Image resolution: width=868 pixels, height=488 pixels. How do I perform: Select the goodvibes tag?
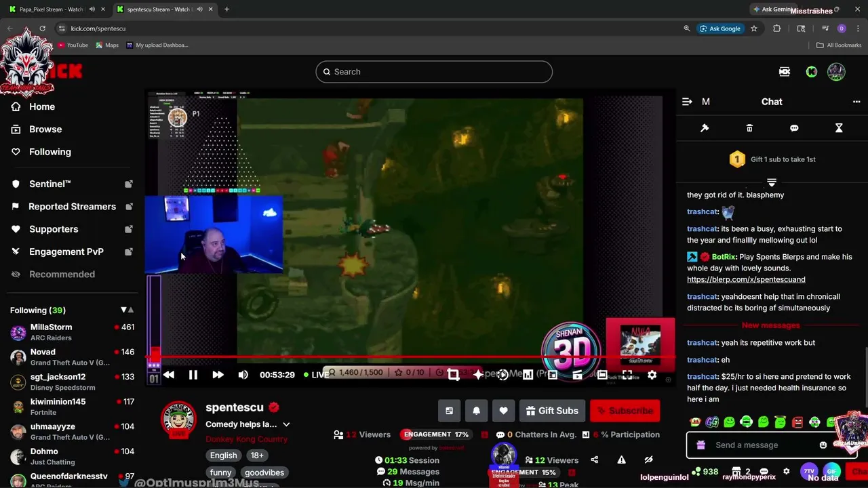(x=264, y=472)
